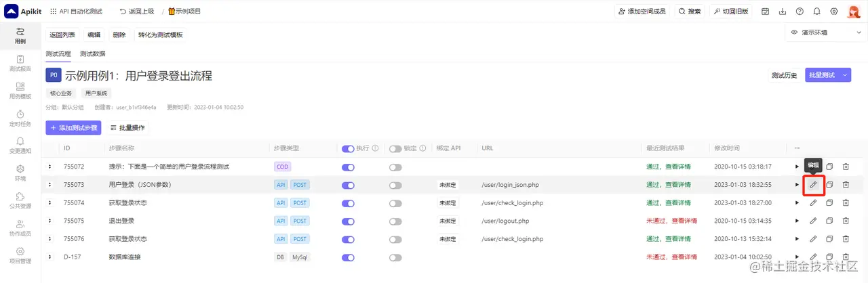Click 未绑定 tag for step 755073
868x283 pixels.
[448, 185]
